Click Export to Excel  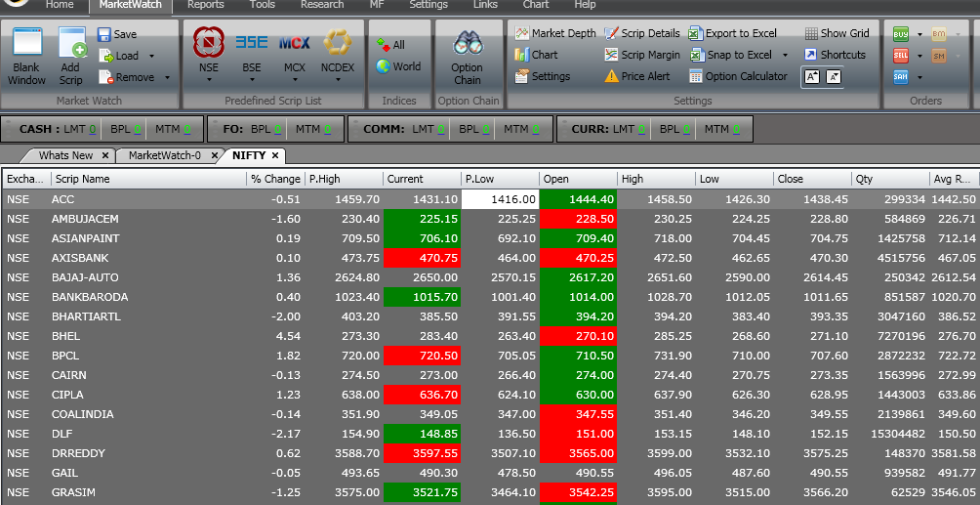pos(733,34)
